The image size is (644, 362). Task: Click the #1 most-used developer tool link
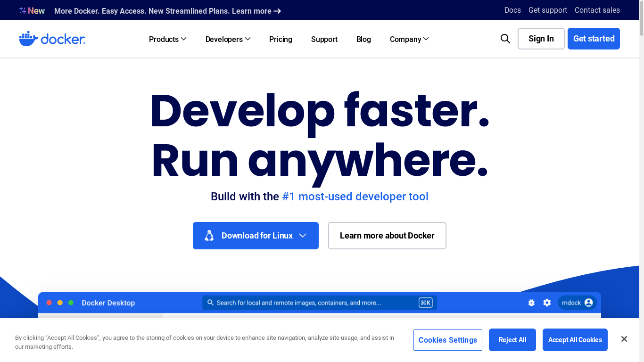pyautogui.click(x=355, y=197)
